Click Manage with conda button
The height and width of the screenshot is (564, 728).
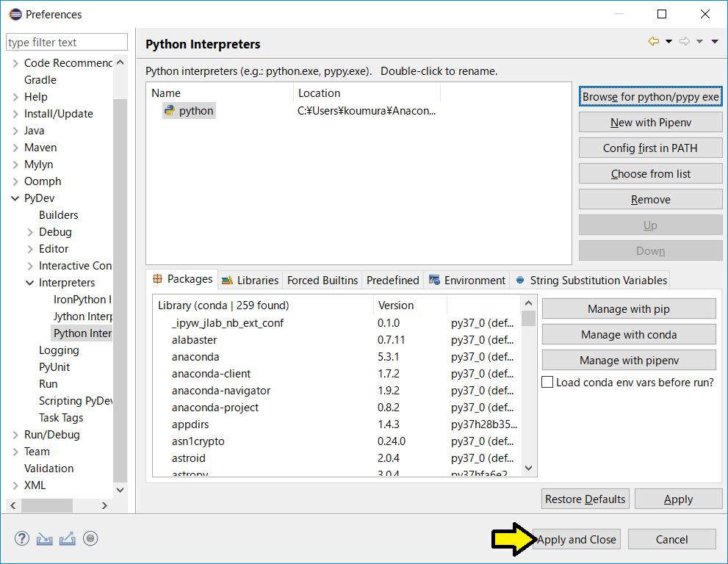629,335
